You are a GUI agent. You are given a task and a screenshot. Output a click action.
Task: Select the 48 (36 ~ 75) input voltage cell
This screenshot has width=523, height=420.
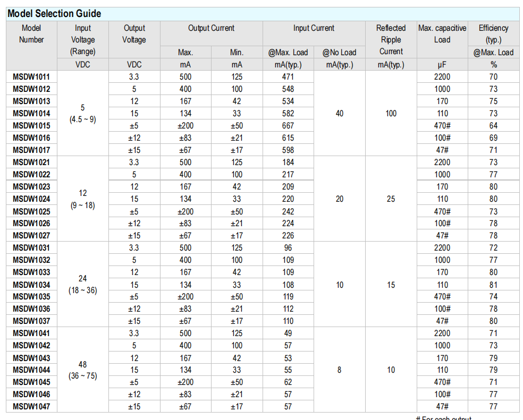click(82, 370)
